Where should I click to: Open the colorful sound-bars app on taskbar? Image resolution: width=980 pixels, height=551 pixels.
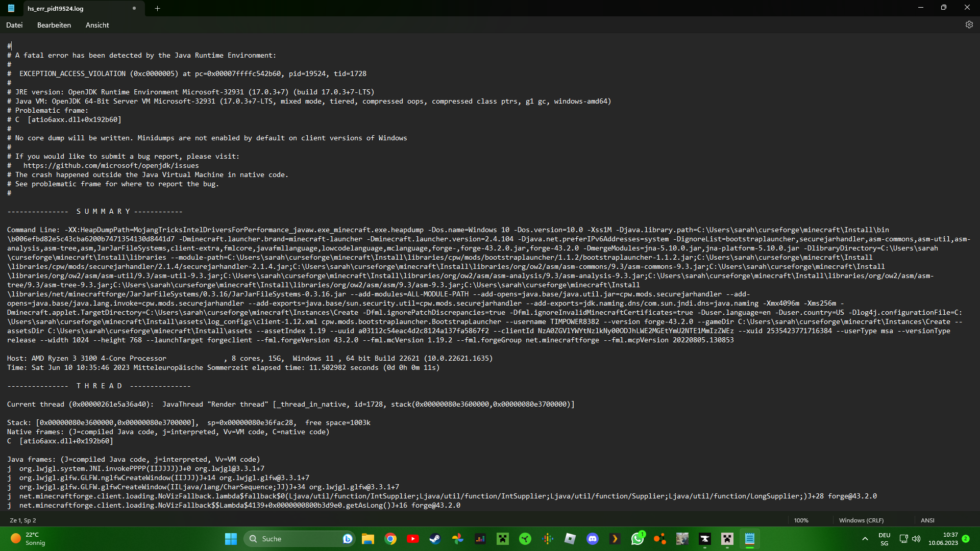pos(548,539)
